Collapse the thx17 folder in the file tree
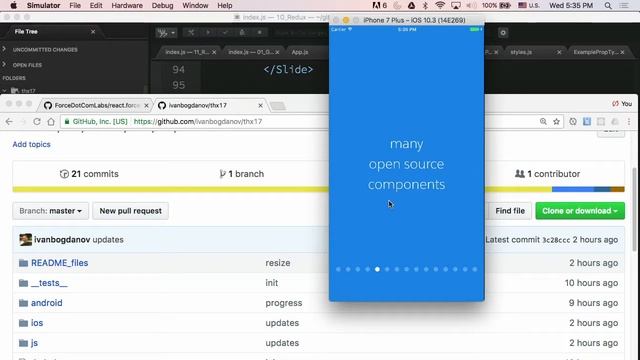 click(4, 91)
